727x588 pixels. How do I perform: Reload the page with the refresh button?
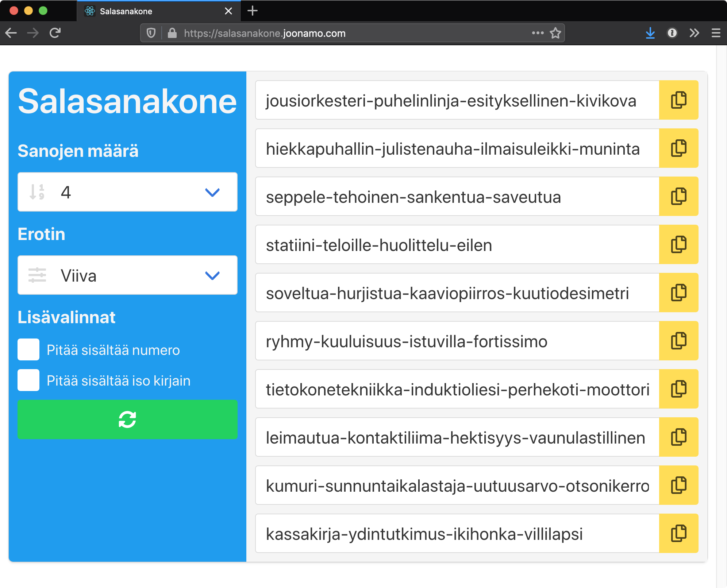coord(55,33)
